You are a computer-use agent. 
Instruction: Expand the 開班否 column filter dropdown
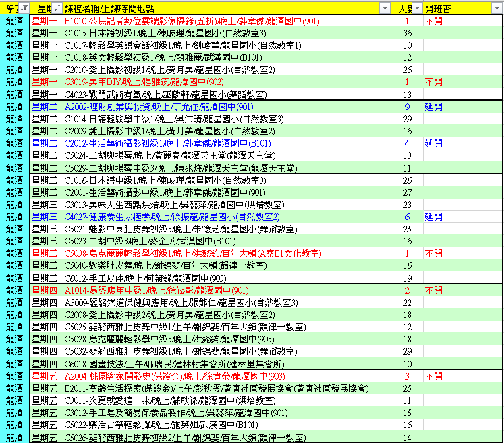(496, 7)
